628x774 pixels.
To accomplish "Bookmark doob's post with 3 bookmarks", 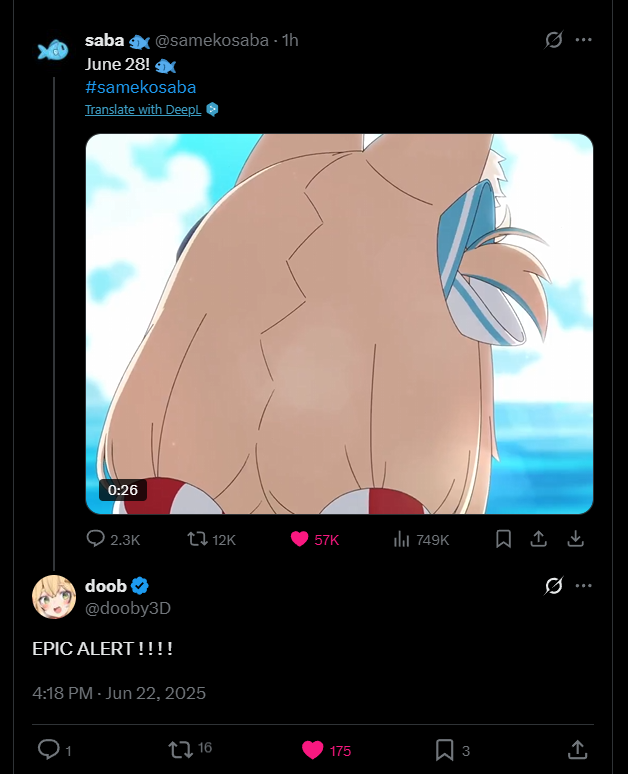I will pyautogui.click(x=444, y=749).
